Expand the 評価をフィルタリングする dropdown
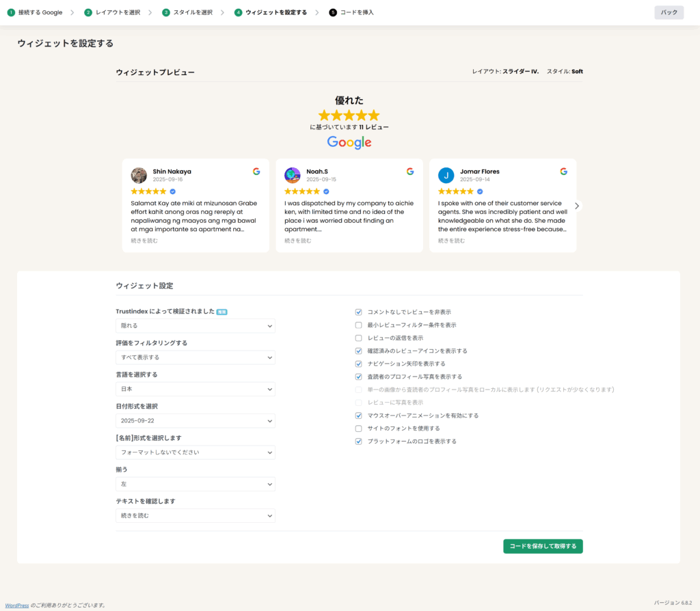The height and width of the screenshot is (611, 700). coord(196,357)
